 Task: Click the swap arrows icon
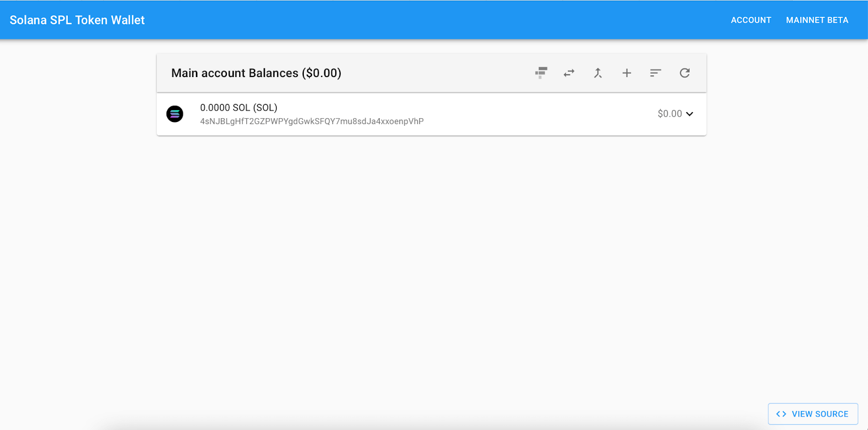pos(569,73)
